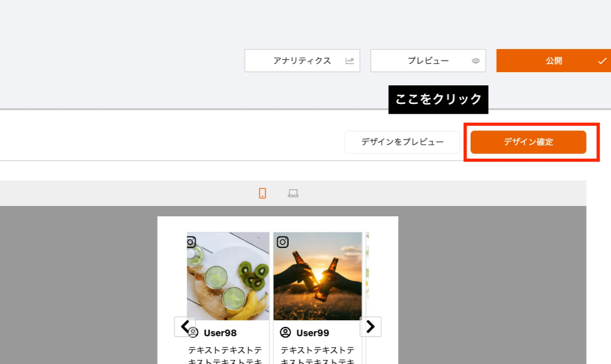Image resolution: width=611 pixels, height=364 pixels.
Task: Switch to the smartphone preview tab
Action: 262,193
